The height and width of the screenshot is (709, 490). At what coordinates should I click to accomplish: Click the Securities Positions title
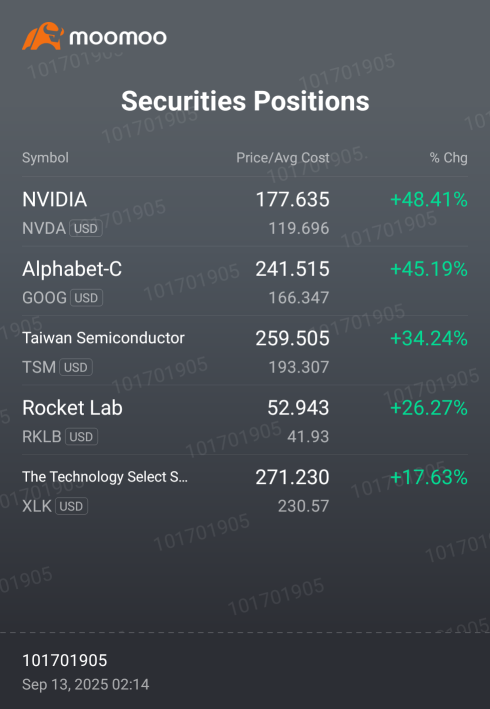(x=245, y=100)
